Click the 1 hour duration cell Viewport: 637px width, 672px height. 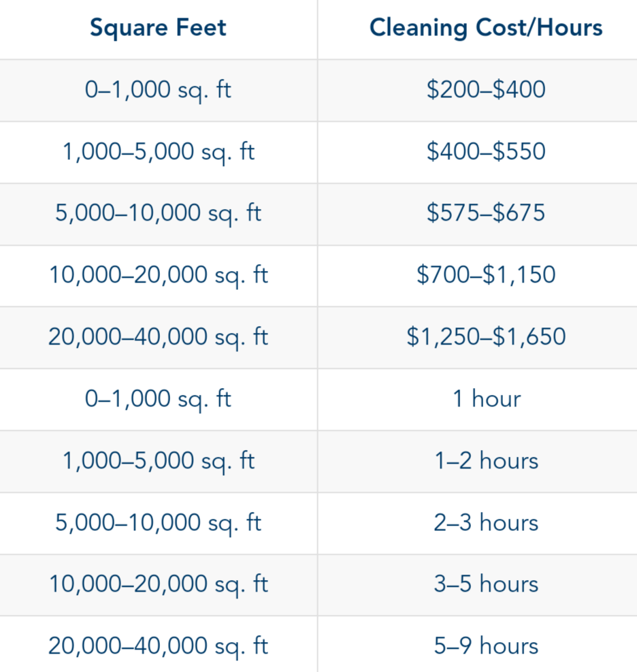pos(486,399)
